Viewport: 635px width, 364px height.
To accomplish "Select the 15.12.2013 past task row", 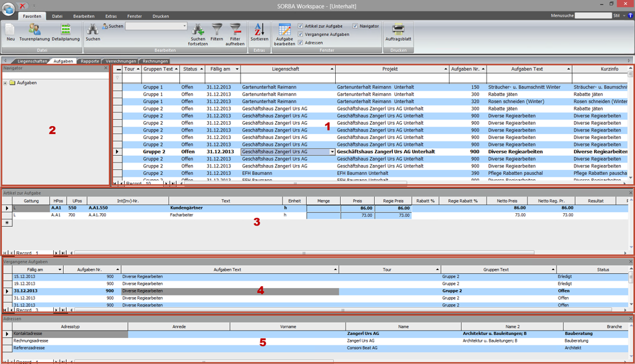I will pyautogui.click(x=320, y=276).
